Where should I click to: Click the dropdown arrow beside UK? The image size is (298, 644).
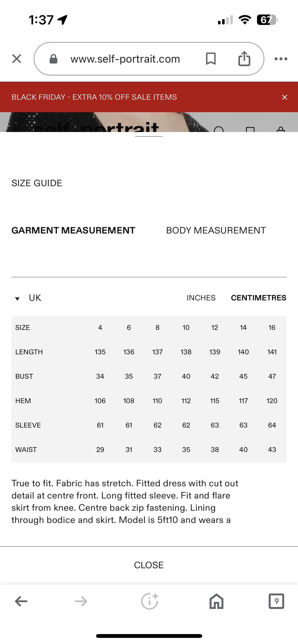point(17,299)
